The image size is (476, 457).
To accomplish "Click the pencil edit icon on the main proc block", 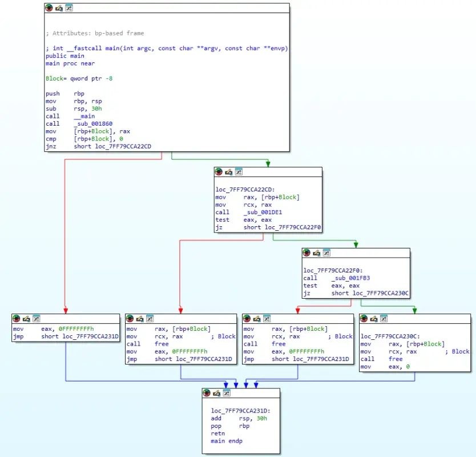I will 59,8.
